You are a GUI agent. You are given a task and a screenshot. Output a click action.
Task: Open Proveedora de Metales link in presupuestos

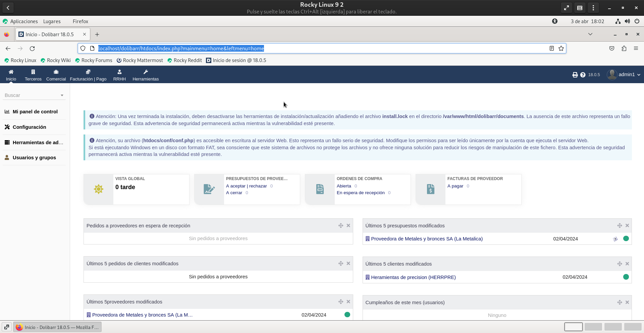[x=427, y=239]
